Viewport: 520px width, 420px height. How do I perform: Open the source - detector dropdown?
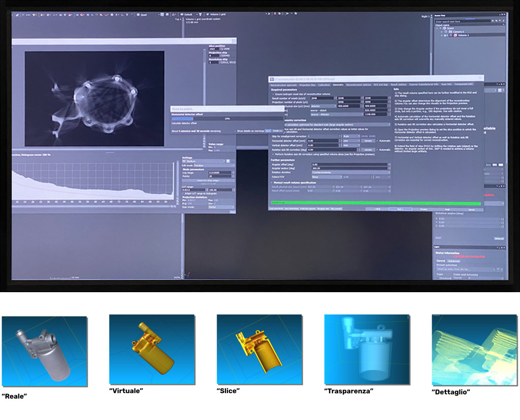click(x=337, y=114)
